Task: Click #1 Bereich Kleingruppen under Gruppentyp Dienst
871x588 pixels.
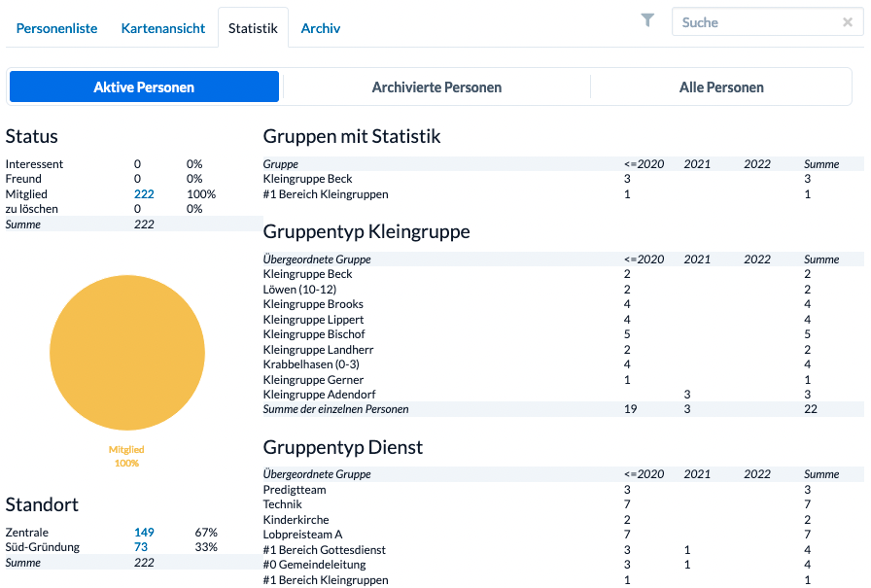Action: pos(326,580)
